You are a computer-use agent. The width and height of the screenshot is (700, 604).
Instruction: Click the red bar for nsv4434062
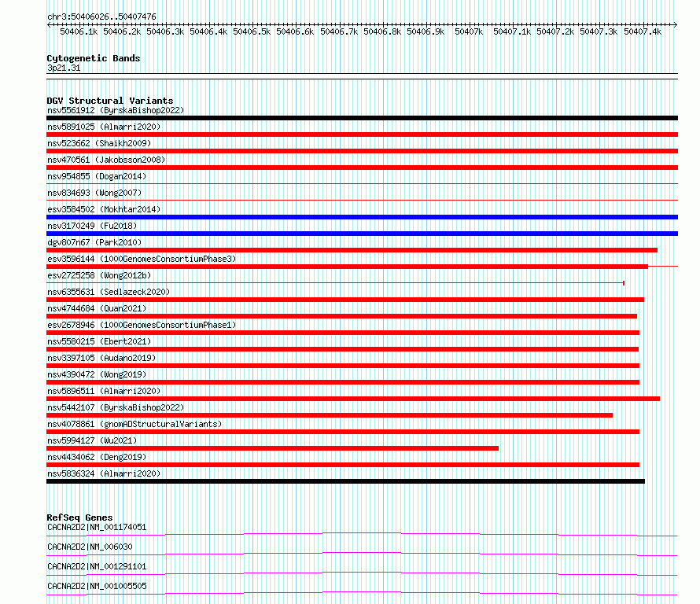click(343, 465)
